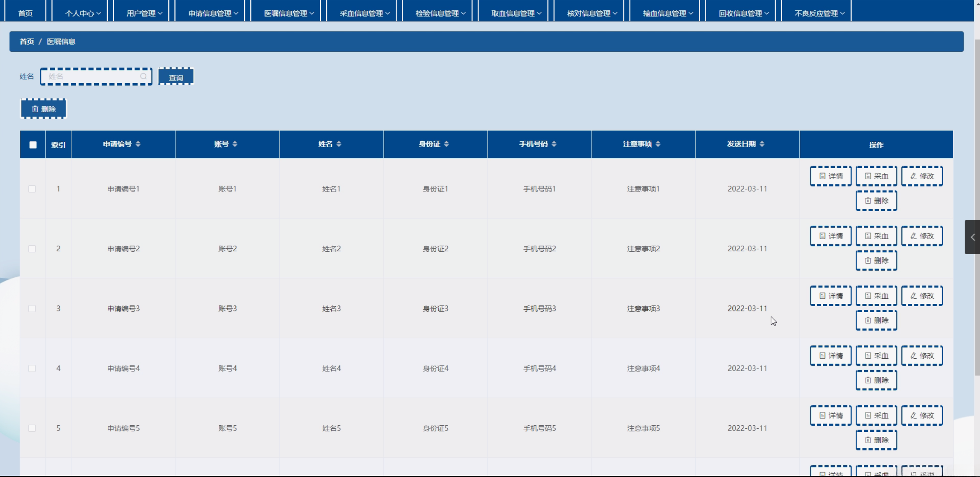Sort by 发送日期 column arrows
Screen dimensions: 980x477
click(762, 144)
